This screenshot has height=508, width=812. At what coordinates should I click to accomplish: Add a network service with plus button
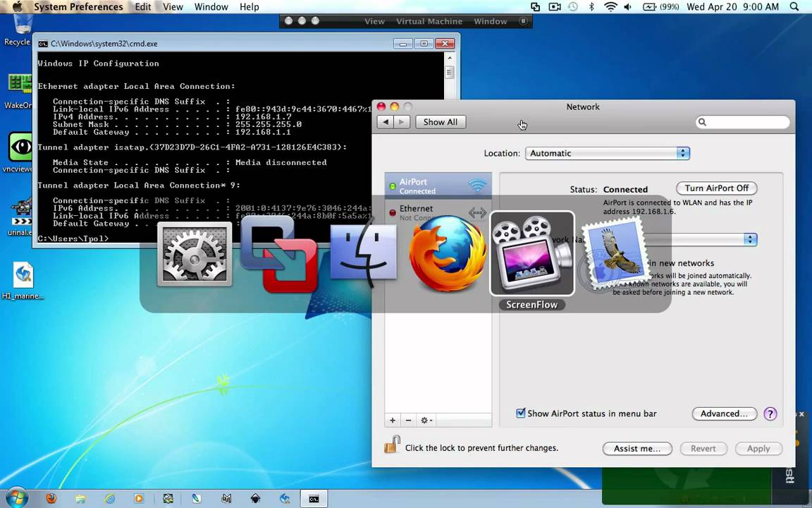(x=393, y=421)
